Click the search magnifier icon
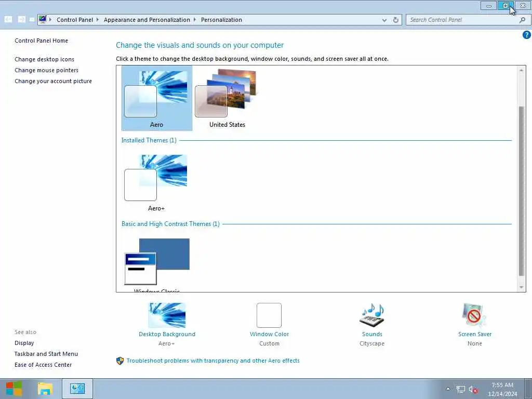The width and height of the screenshot is (532, 399). (x=523, y=20)
